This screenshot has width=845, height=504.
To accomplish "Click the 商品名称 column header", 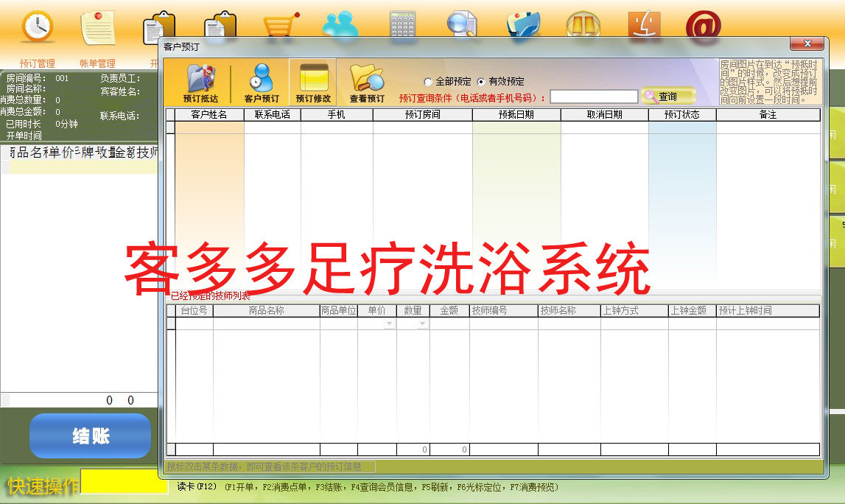I will 266,310.
